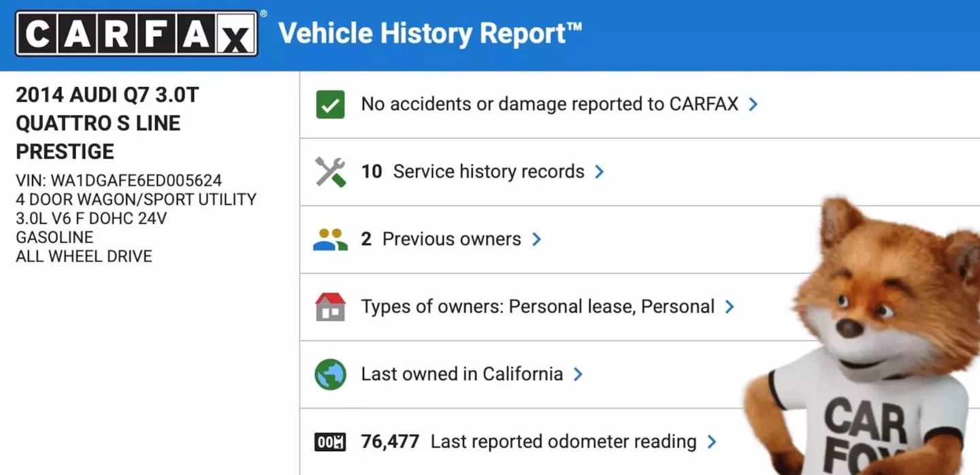Click the odometer counter icon
This screenshot has width=980, height=475.
pos(331,442)
